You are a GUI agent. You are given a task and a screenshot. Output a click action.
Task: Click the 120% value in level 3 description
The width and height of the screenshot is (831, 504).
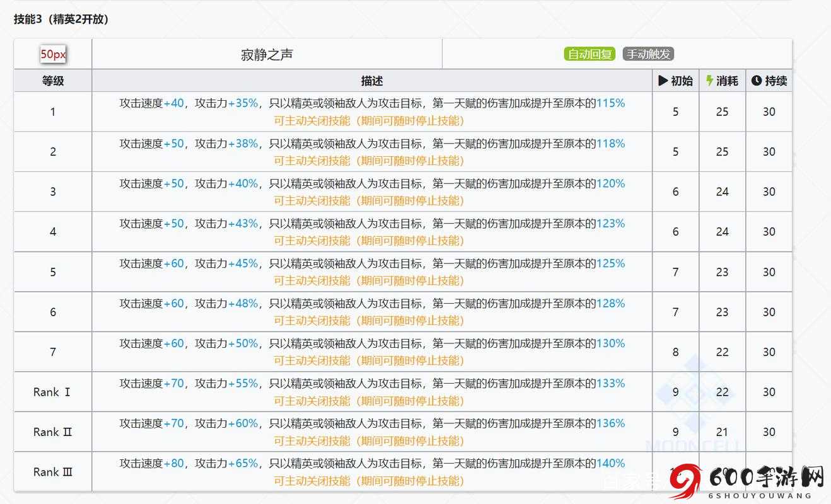(x=610, y=183)
